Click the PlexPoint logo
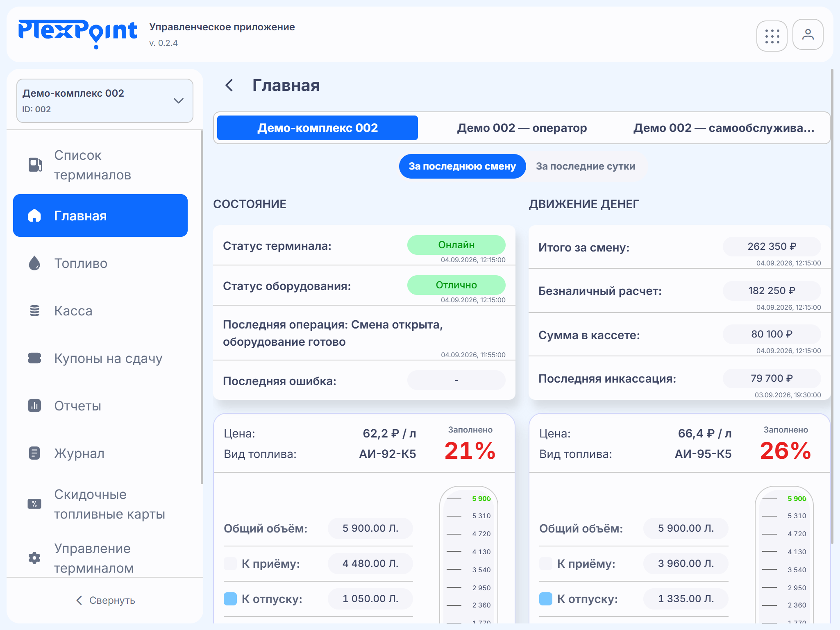This screenshot has height=630, width=840. (x=77, y=34)
